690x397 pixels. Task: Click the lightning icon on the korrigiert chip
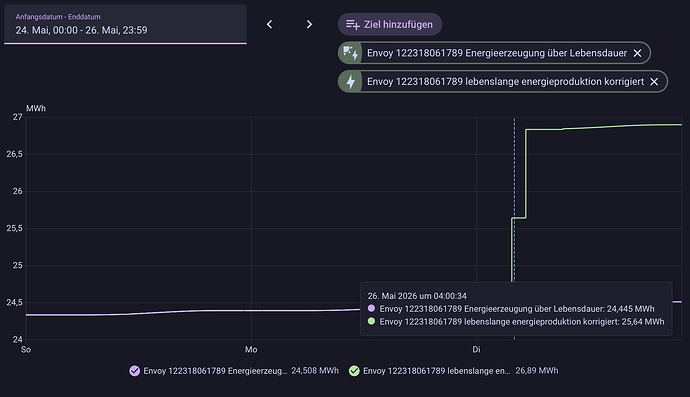(x=350, y=81)
